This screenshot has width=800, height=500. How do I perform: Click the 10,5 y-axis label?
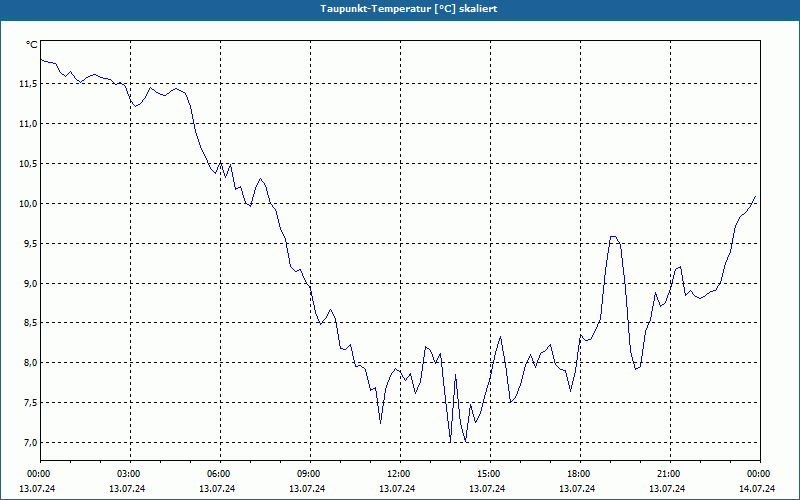(28, 163)
